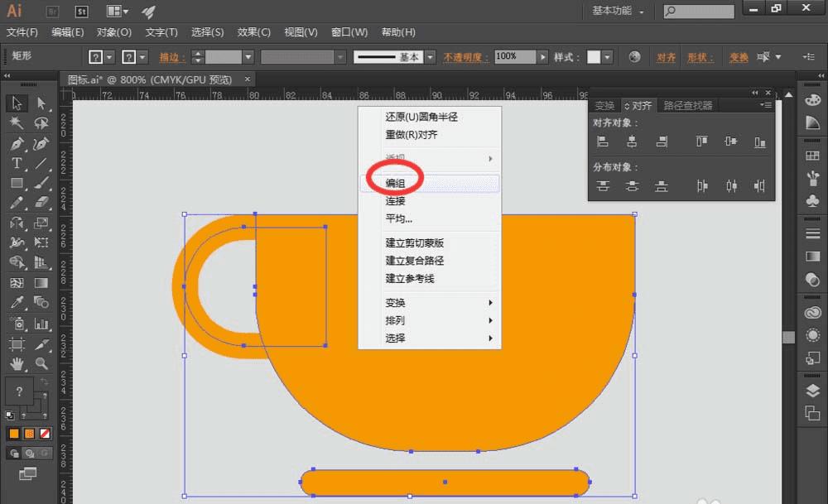Expand the 基本 brush definition dropdown
This screenshot has width=828, height=504.
click(430, 57)
